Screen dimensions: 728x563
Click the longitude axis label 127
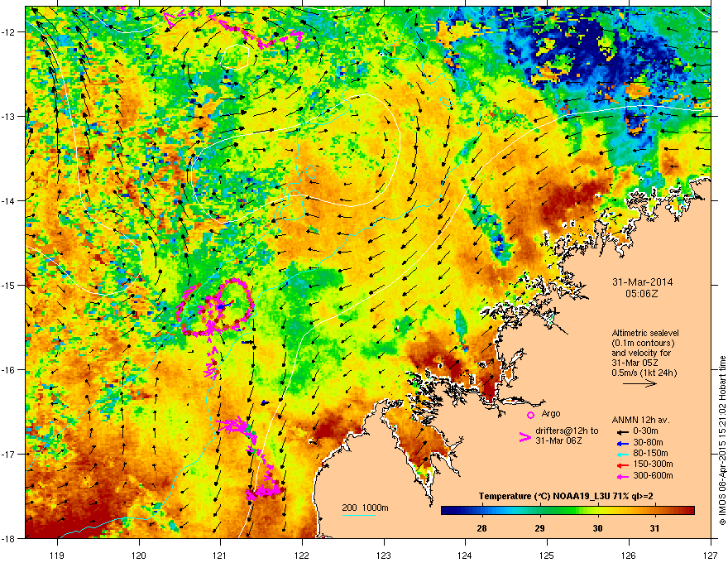pos(711,555)
